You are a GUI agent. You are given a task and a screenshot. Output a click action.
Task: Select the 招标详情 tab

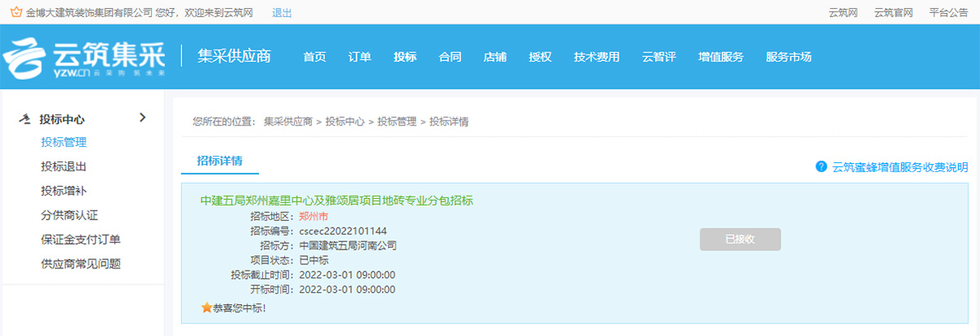point(220,161)
